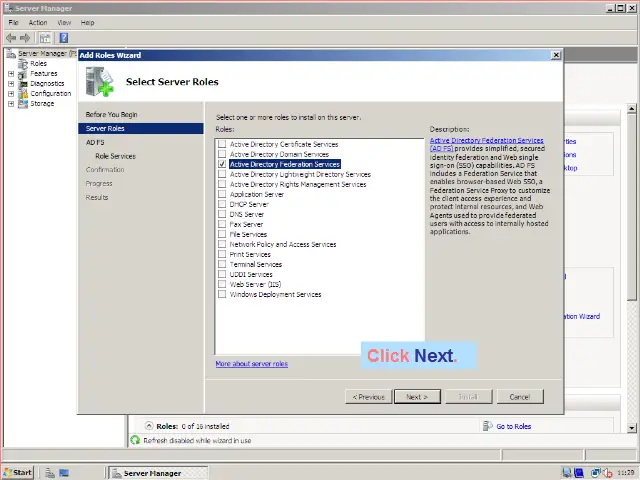The image size is (640, 480).
Task: Check Active Directory Certificate Services
Action: (222, 144)
